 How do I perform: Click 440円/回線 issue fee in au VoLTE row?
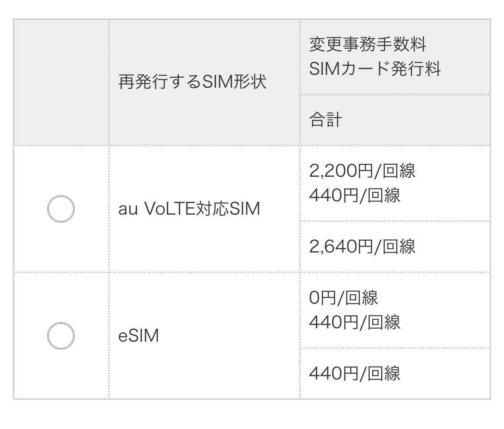(x=355, y=196)
